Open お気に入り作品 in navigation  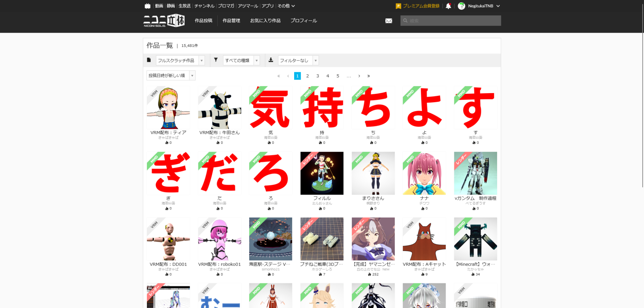(265, 21)
